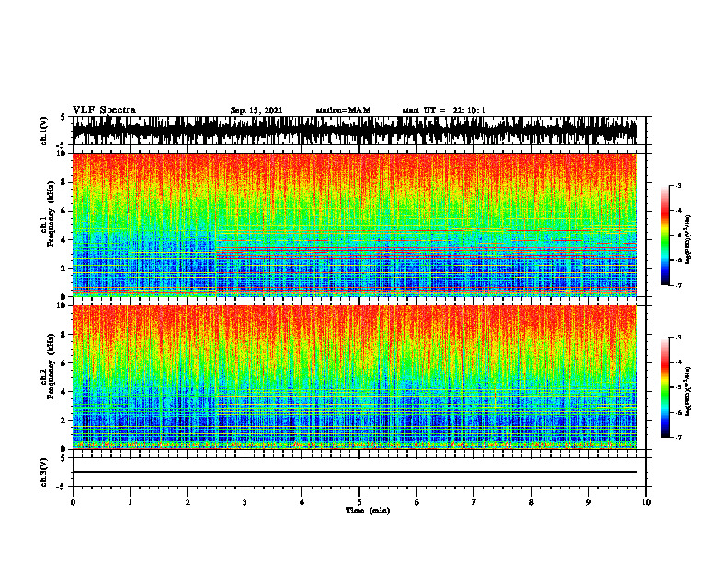
Task: Click the "8" kHz tick on ch.2 frequency axis
Action: 64,335
